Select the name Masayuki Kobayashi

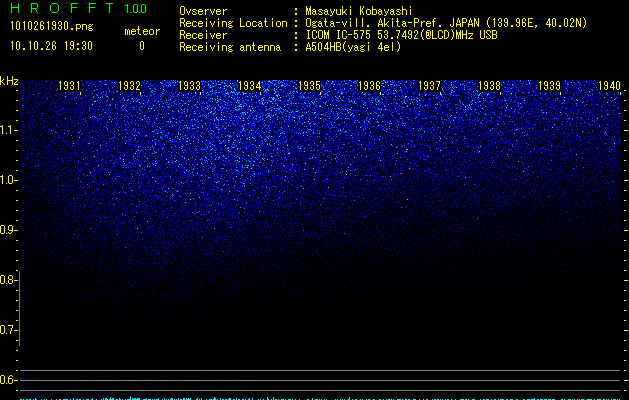[359, 11]
